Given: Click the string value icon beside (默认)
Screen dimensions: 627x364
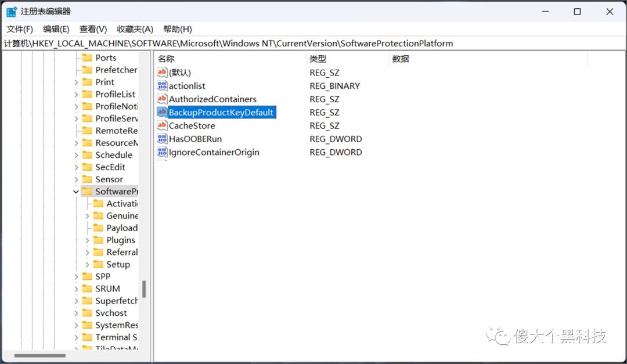Looking at the screenshot, I should tap(162, 72).
